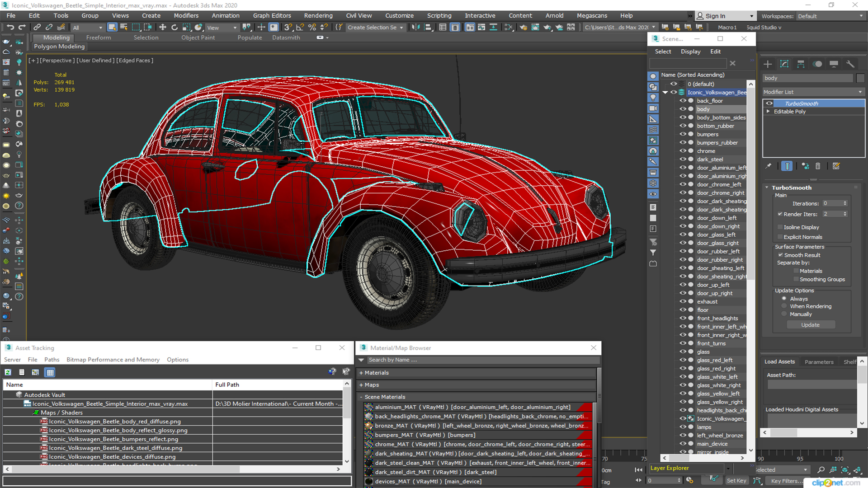Choose the Select and Rotate tool
Screen dimensions: 868x488
tap(175, 28)
